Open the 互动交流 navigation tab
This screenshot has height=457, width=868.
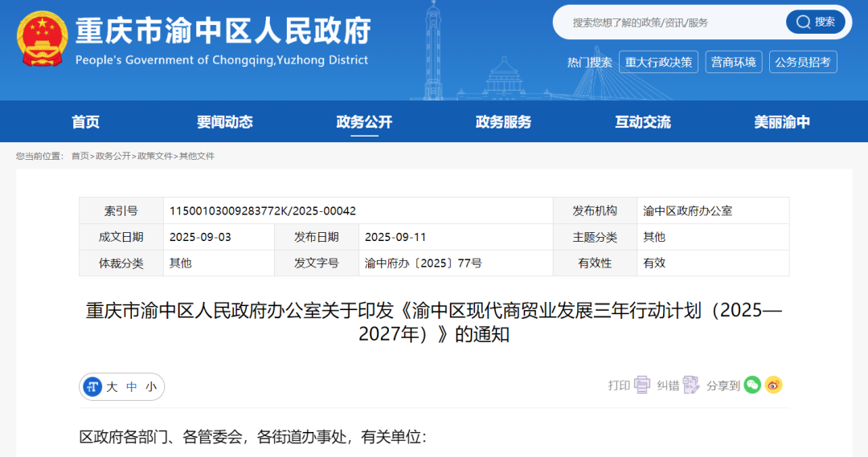(x=643, y=122)
